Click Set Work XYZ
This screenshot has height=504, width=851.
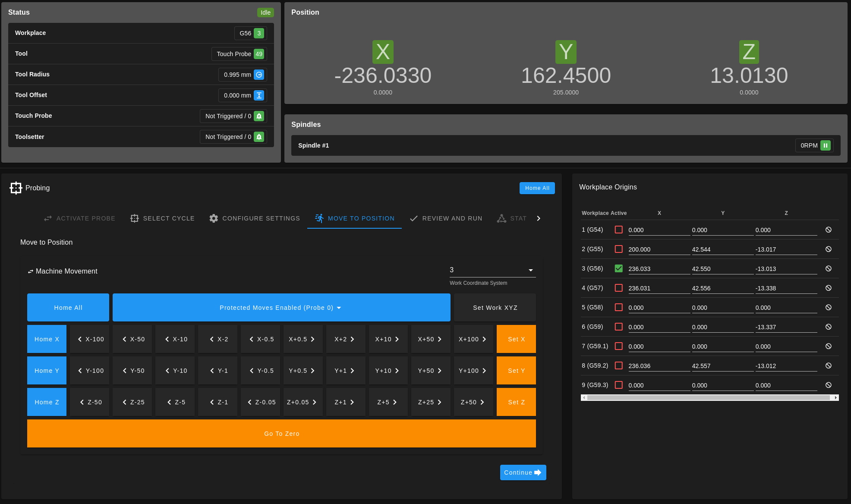click(x=495, y=308)
